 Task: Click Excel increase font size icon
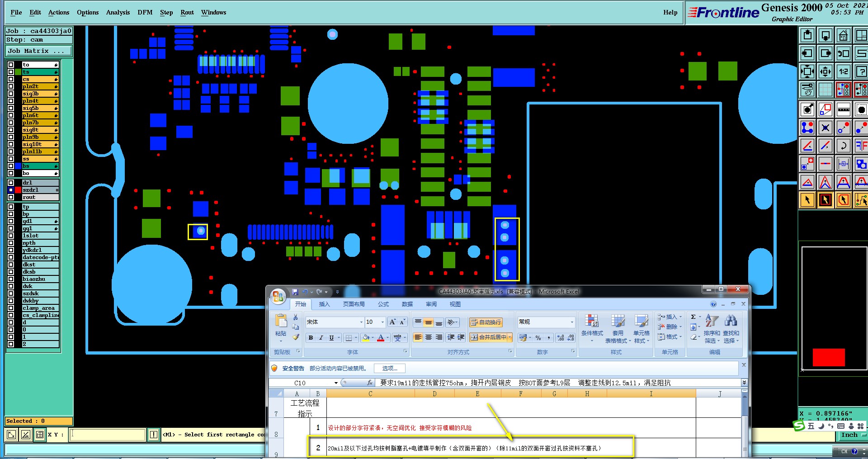tap(392, 322)
